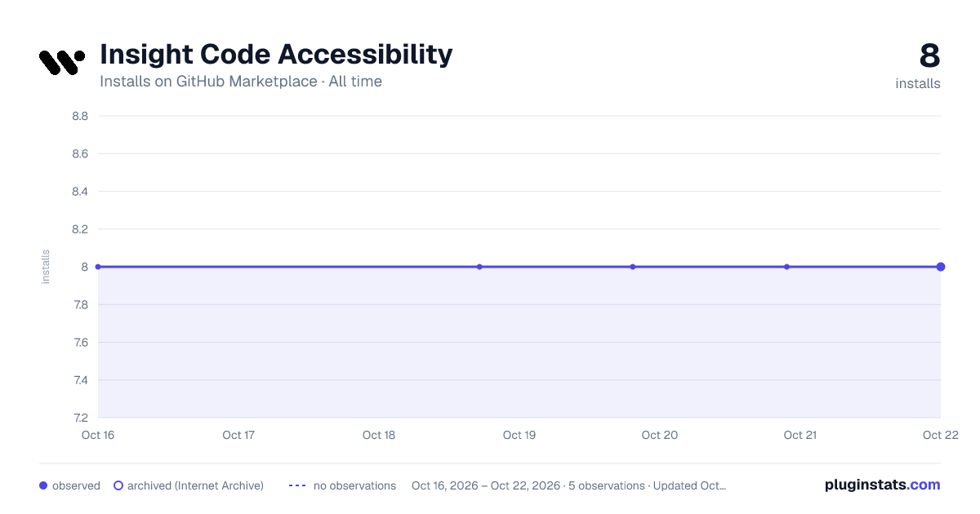Click the 'archived (Internet Archive)' legend label
The width and height of the screenshot is (980, 514).
point(195,485)
